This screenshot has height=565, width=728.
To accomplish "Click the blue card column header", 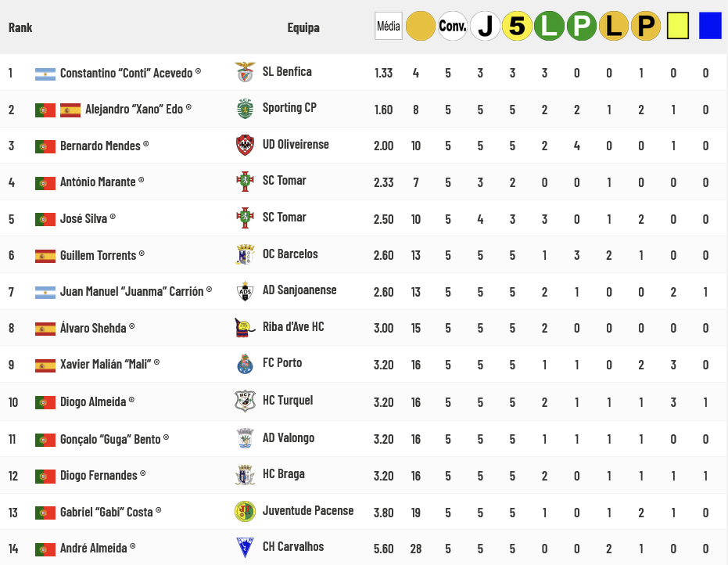I will tap(710, 27).
